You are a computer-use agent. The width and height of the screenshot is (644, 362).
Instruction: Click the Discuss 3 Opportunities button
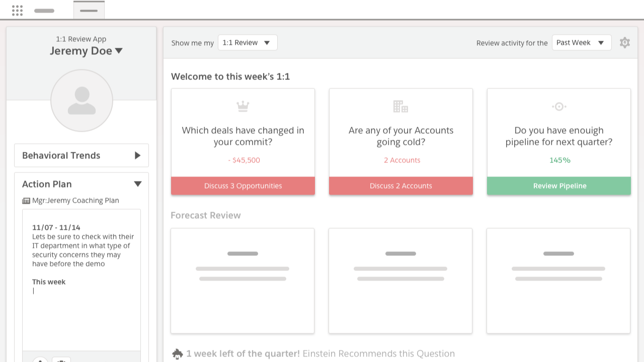[x=243, y=186]
